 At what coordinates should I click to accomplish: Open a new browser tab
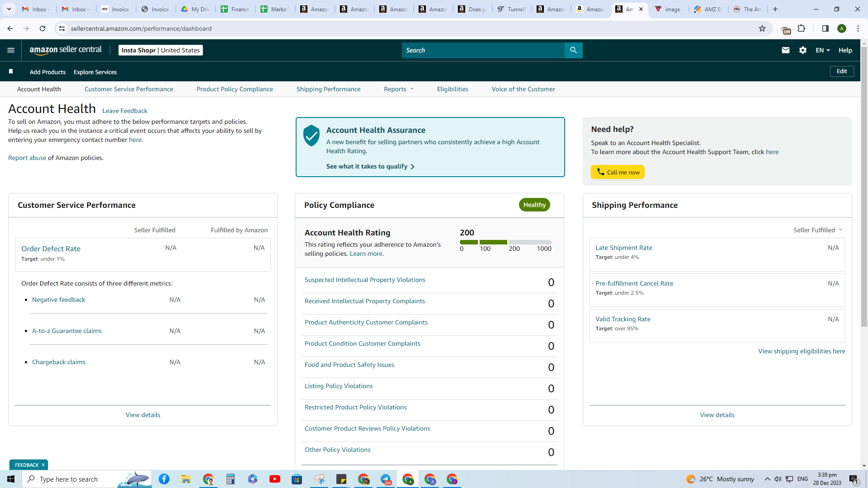point(775,9)
